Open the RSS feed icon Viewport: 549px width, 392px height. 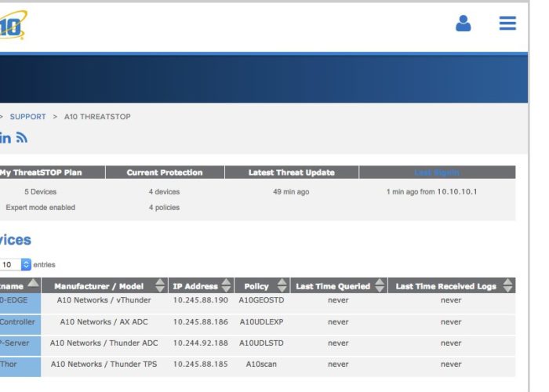click(x=22, y=137)
